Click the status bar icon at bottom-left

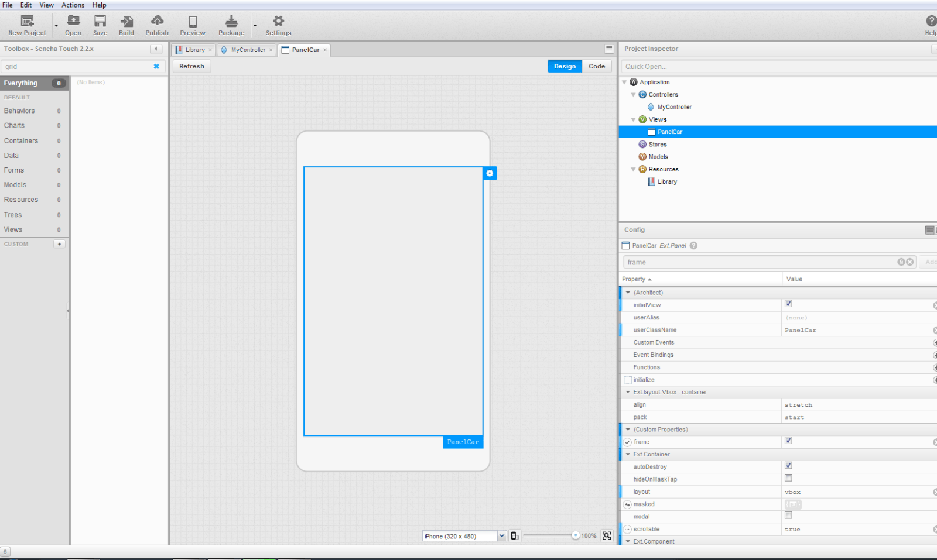[5, 552]
